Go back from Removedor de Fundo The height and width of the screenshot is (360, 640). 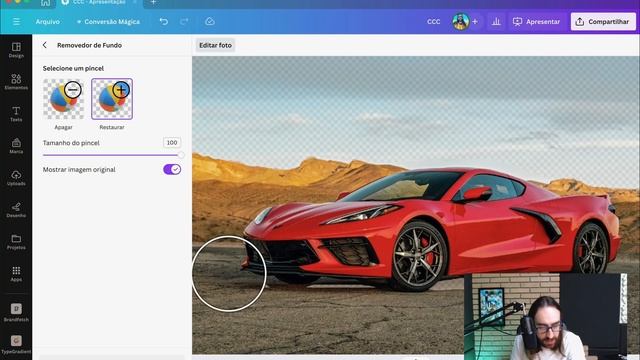pyautogui.click(x=44, y=45)
